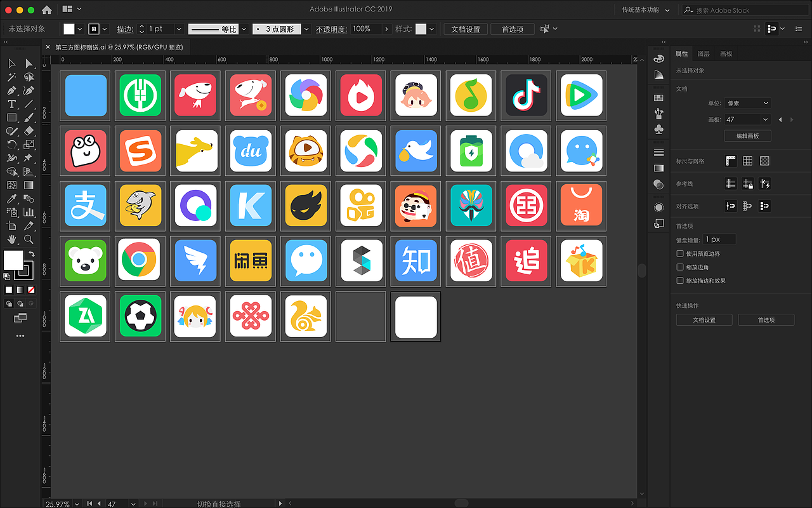This screenshot has width=812, height=508.
Task: Select the Column Graph tool
Action: [29, 212]
